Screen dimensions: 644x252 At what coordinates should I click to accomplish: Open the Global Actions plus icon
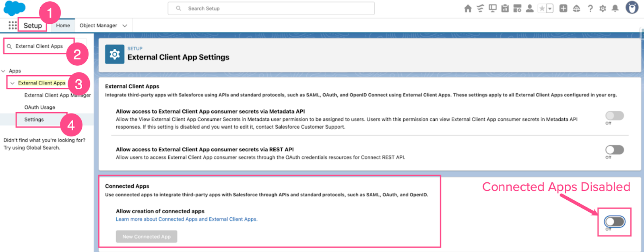click(x=563, y=8)
